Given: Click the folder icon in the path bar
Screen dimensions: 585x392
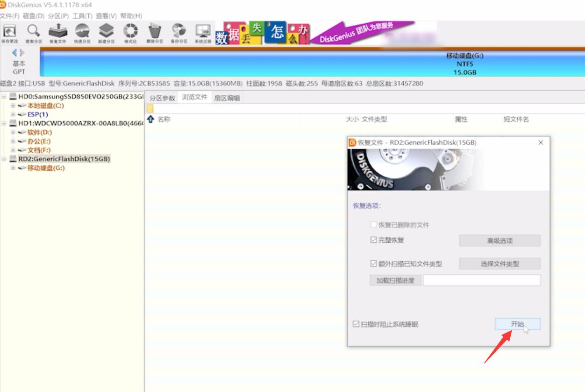Looking at the screenshot, I should pyautogui.click(x=150, y=109).
